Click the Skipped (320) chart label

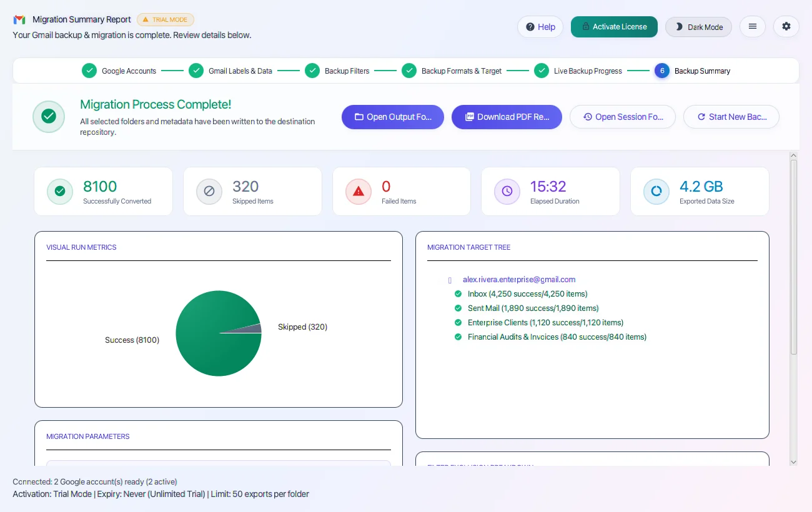click(302, 327)
